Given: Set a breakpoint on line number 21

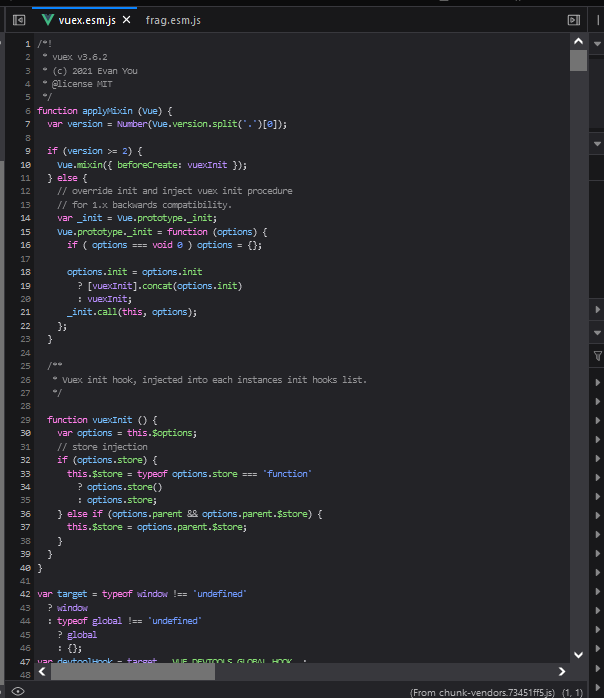Looking at the screenshot, I should pos(25,312).
